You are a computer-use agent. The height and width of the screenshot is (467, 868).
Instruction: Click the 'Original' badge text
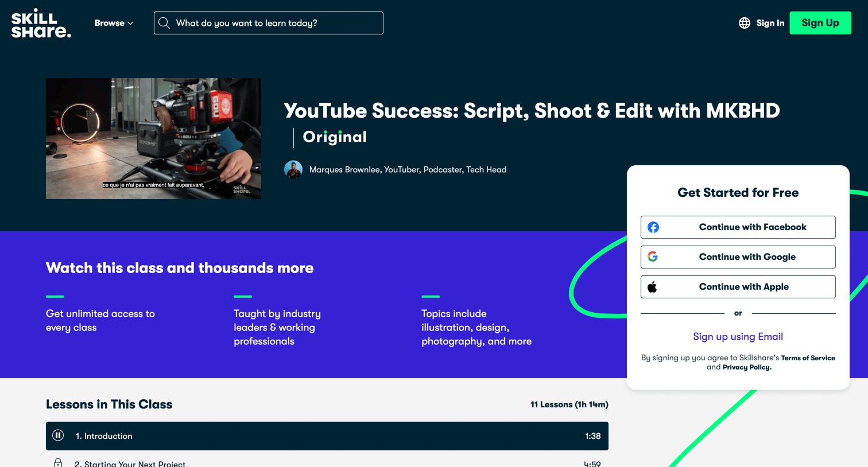tap(335, 137)
